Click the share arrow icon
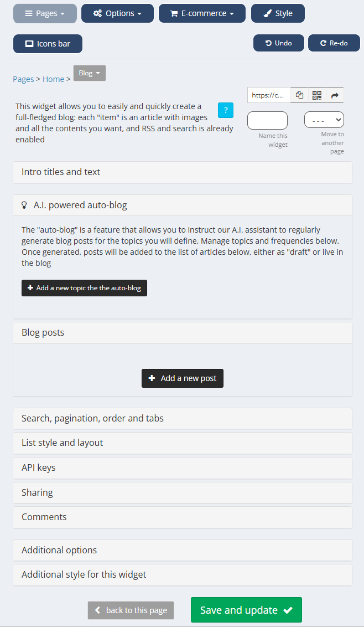The width and height of the screenshot is (364, 627). [x=335, y=95]
